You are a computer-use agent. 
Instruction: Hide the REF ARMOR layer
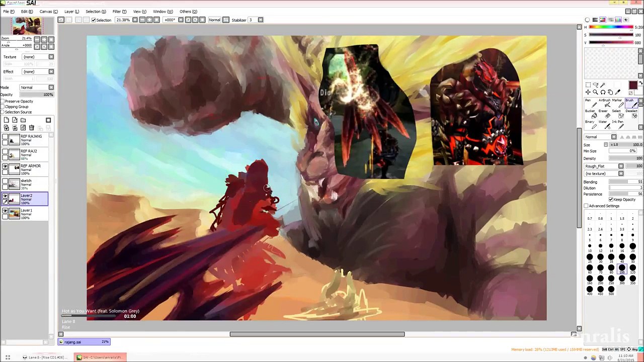point(5,166)
